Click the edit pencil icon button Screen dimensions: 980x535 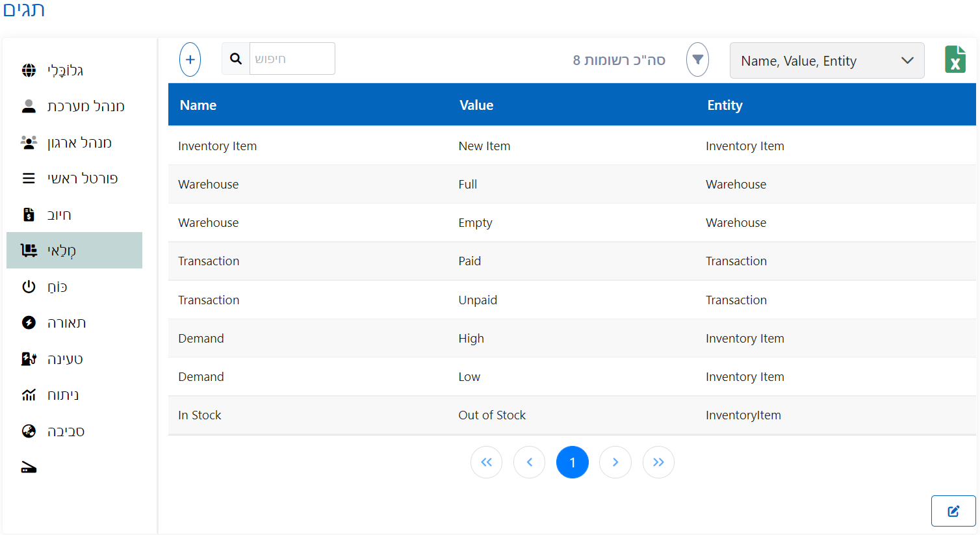pyautogui.click(x=953, y=511)
